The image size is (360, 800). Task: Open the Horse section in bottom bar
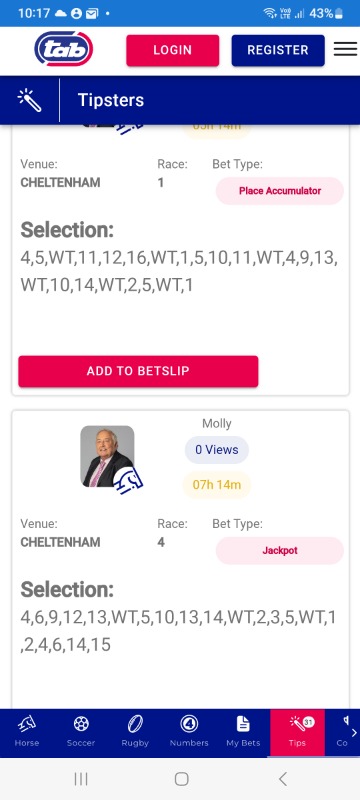coord(27,732)
